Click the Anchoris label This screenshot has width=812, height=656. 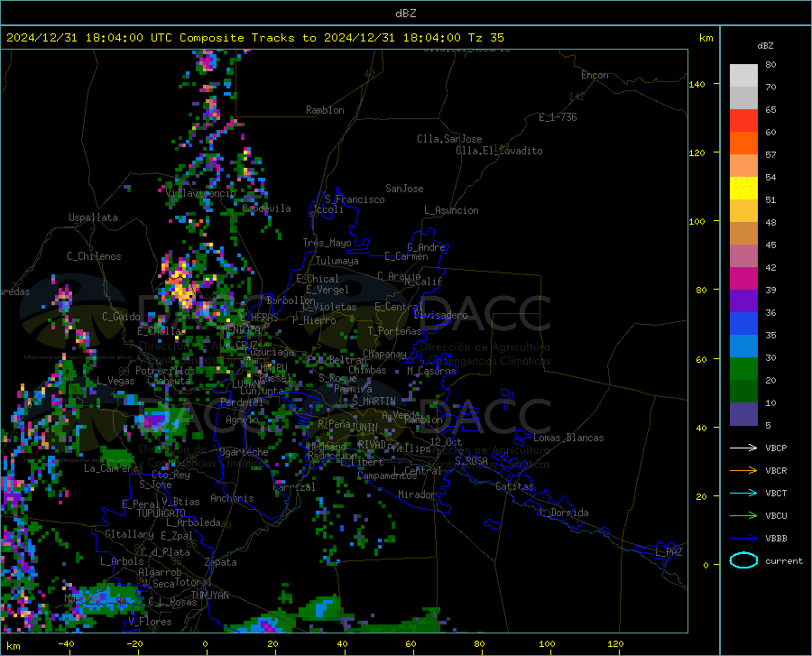click(x=232, y=498)
